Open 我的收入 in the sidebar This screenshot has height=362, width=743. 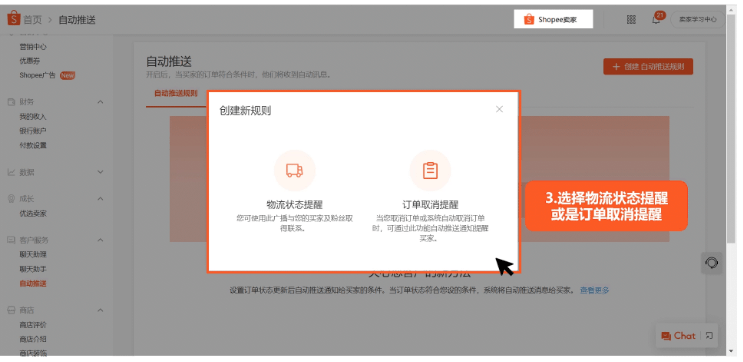[x=33, y=117]
